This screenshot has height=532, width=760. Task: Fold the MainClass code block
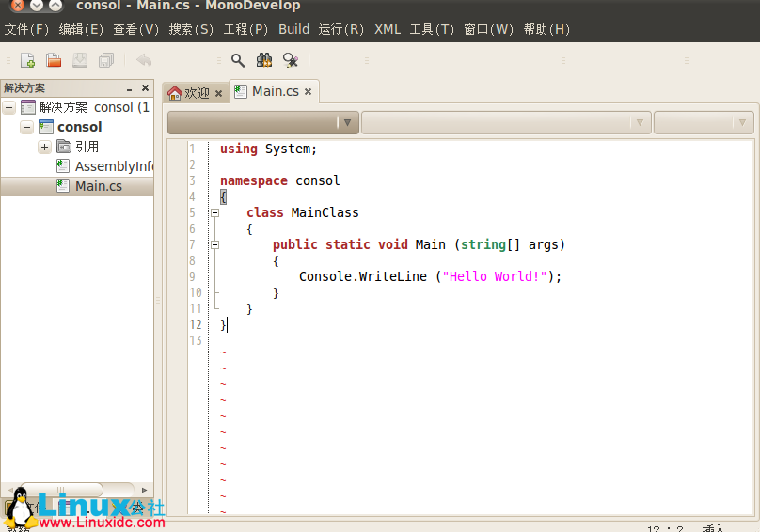(x=214, y=213)
